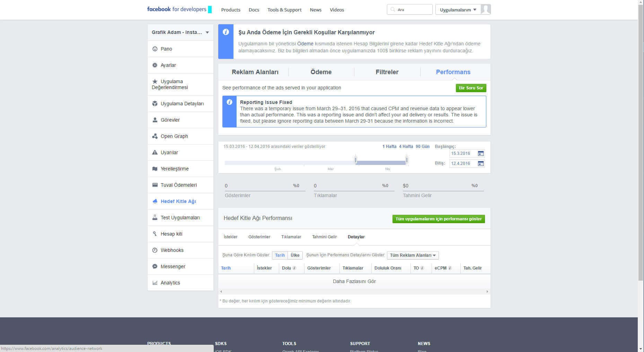
Task: Open the Products menu
Action: click(231, 10)
